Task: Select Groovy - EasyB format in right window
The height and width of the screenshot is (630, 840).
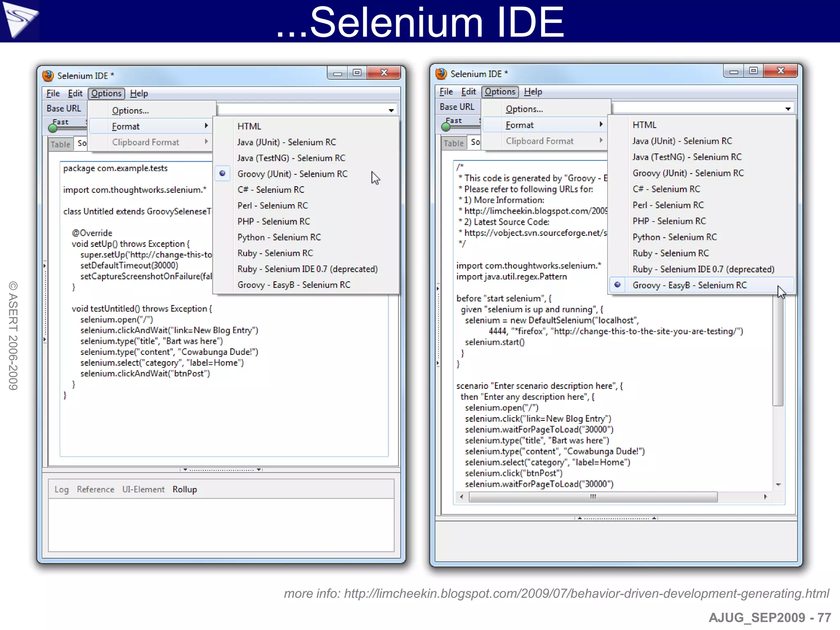Action: pos(702,285)
